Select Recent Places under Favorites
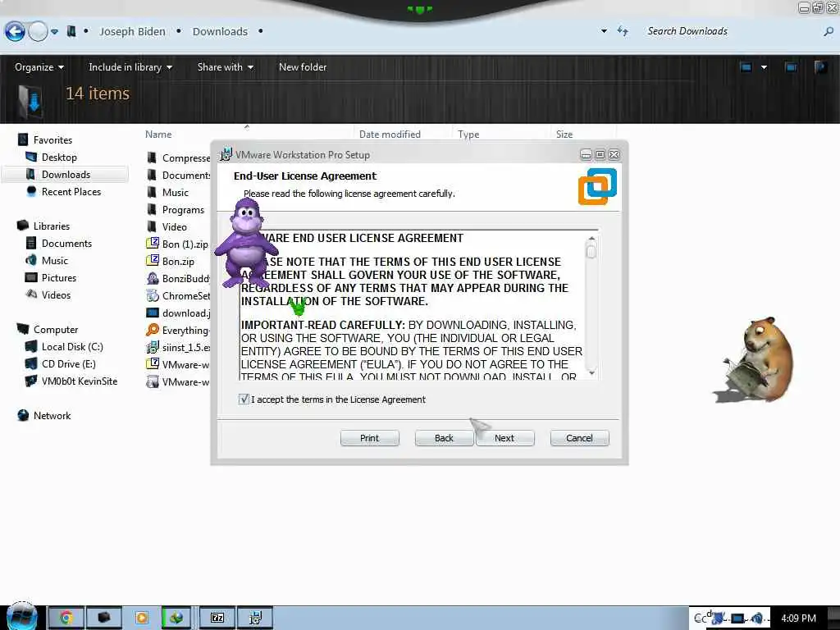Screen dimensions: 840x630 71,192
